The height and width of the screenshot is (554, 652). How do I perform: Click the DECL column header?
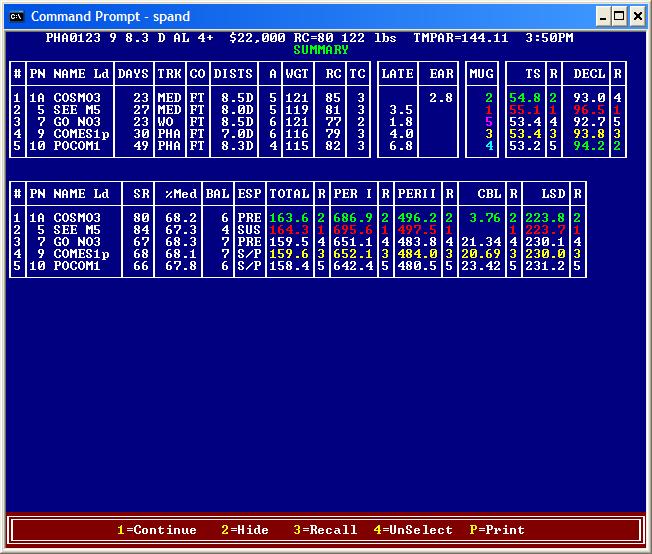[589, 74]
